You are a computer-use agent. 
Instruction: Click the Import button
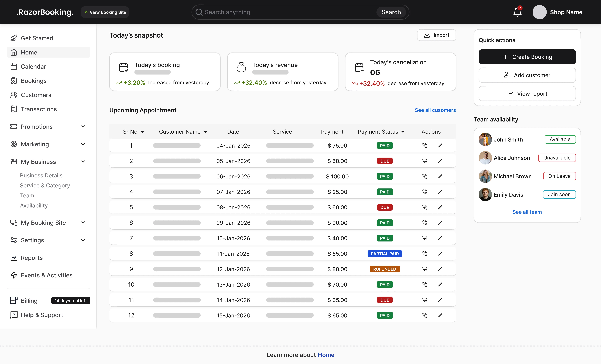click(436, 35)
